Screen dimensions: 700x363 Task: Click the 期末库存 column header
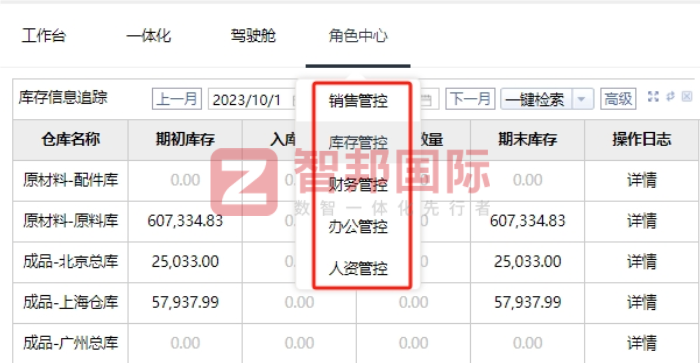[x=527, y=139]
